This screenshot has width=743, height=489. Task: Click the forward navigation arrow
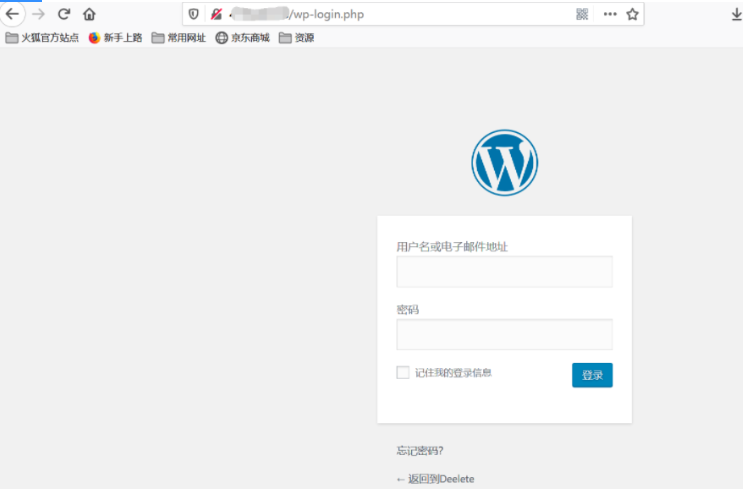[38, 14]
